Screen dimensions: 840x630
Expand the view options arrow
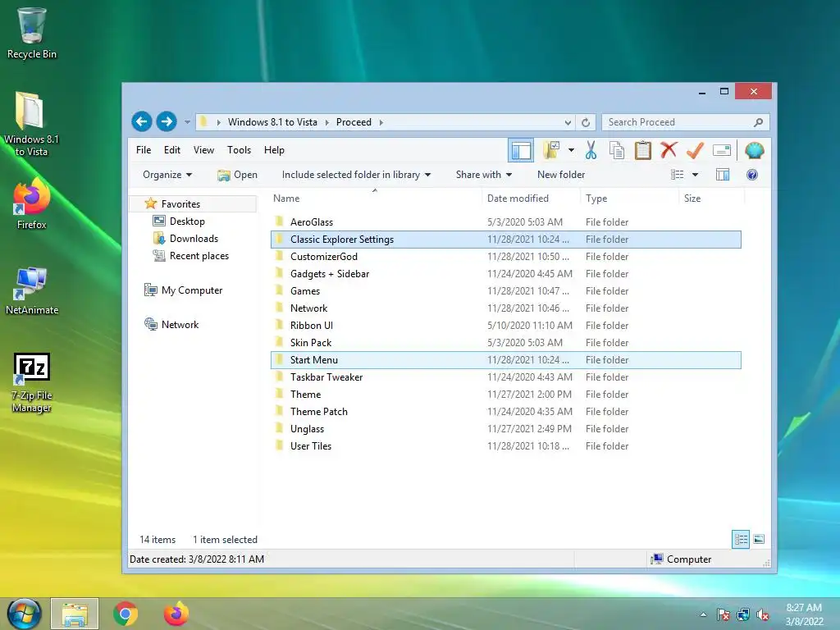click(695, 175)
